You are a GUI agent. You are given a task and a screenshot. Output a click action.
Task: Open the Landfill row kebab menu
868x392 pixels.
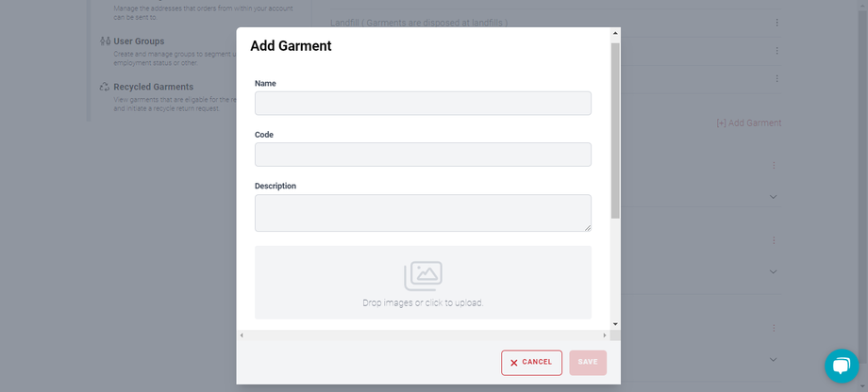pyautogui.click(x=776, y=23)
